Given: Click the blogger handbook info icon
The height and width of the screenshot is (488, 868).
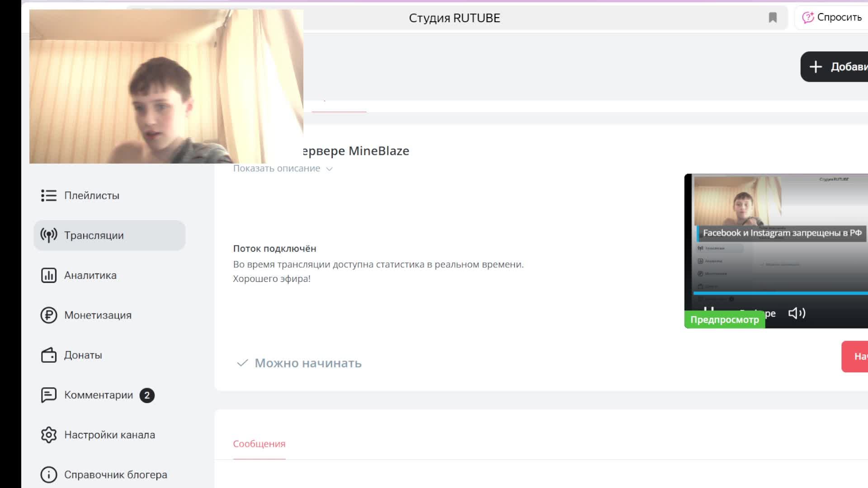Looking at the screenshot, I should pos(48,474).
